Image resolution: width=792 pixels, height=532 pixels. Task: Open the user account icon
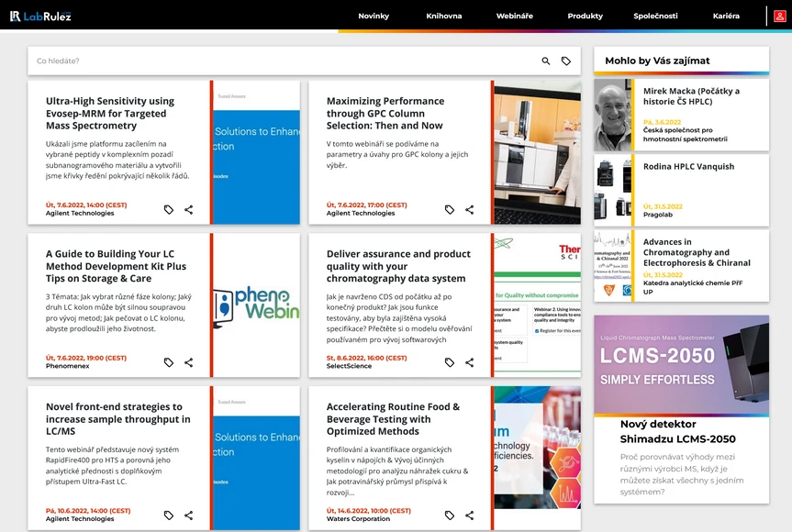coord(779,17)
